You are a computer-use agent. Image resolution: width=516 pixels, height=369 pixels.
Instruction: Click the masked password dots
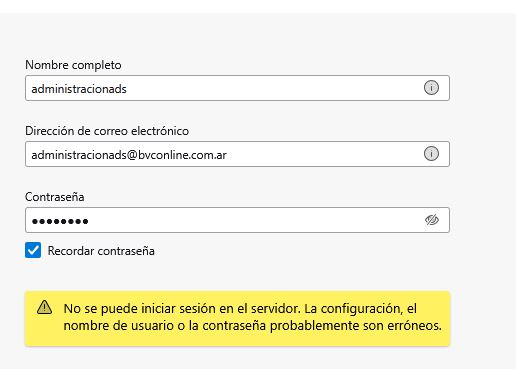60,221
